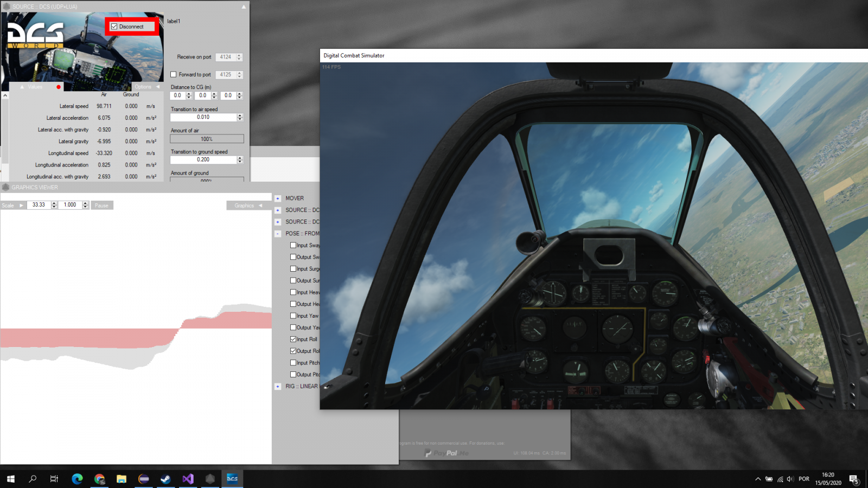Open the network tray icon
The height and width of the screenshot is (488, 868).
coord(780,479)
